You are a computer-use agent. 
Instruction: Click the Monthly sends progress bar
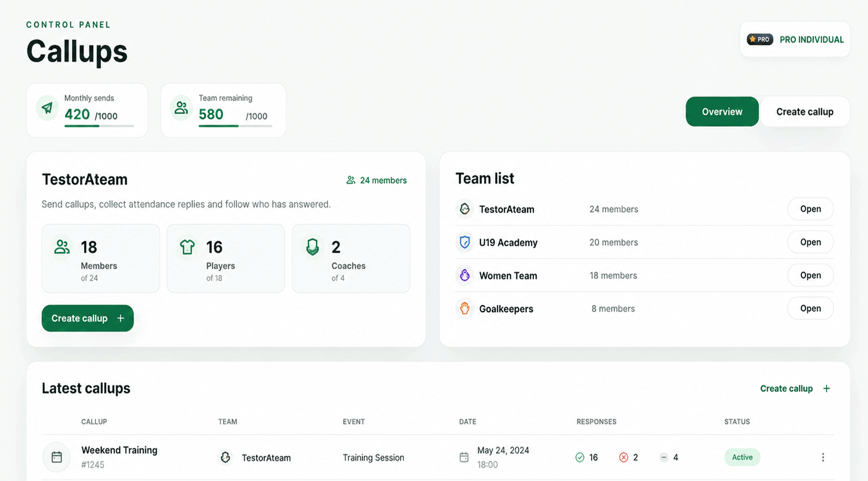point(99,126)
